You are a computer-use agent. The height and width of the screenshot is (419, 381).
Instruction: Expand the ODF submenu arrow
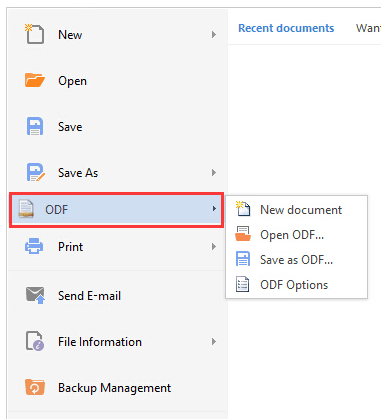click(x=214, y=209)
